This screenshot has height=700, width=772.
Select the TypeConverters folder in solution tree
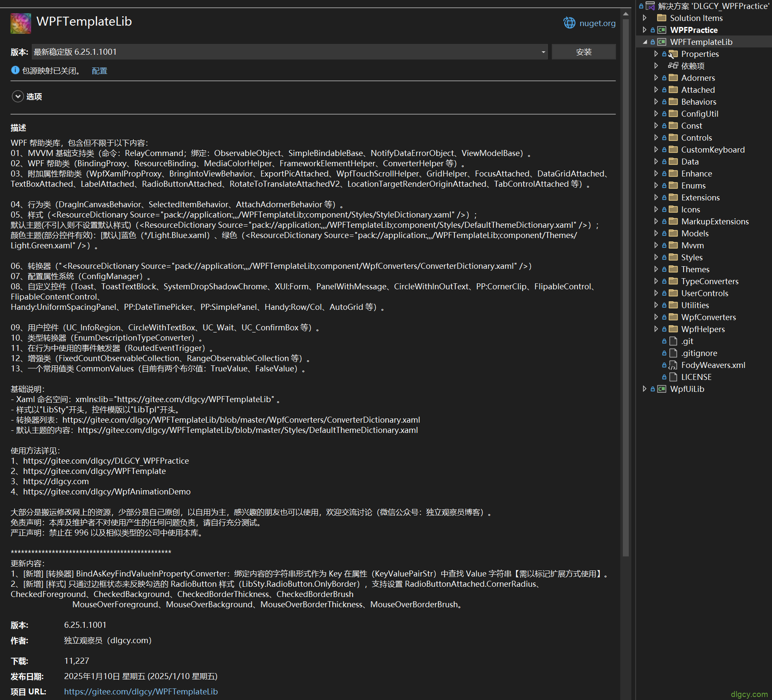click(710, 281)
